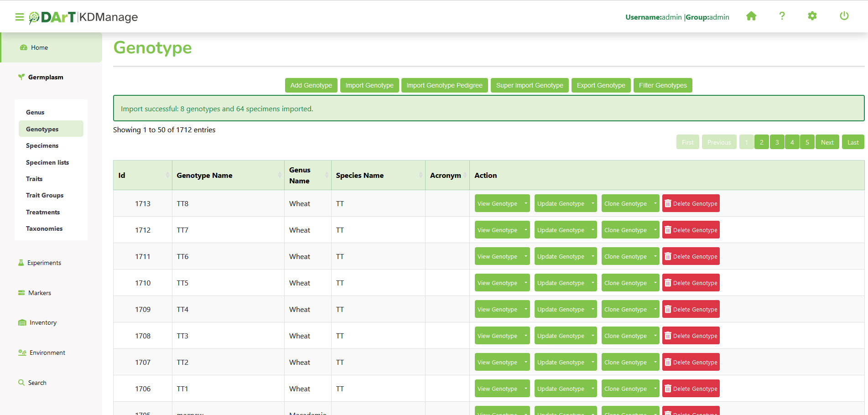Sort table by Id column
This screenshot has height=415, width=868.
tap(167, 175)
